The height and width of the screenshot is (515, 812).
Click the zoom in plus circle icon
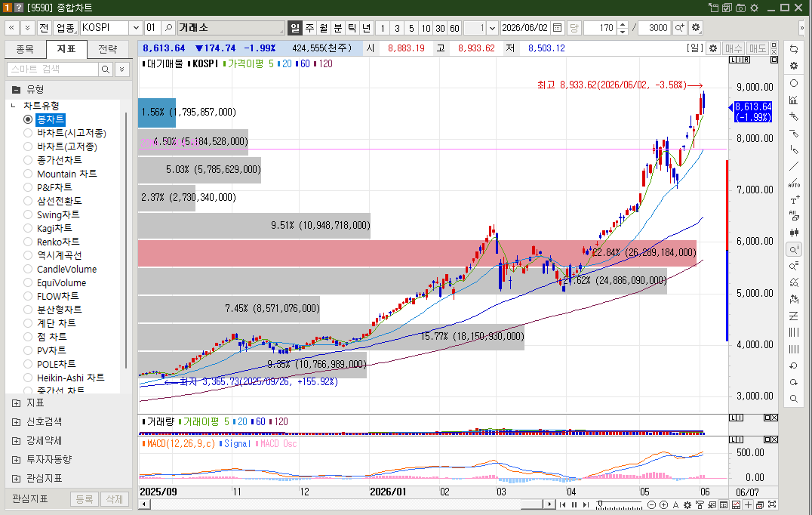(663, 504)
